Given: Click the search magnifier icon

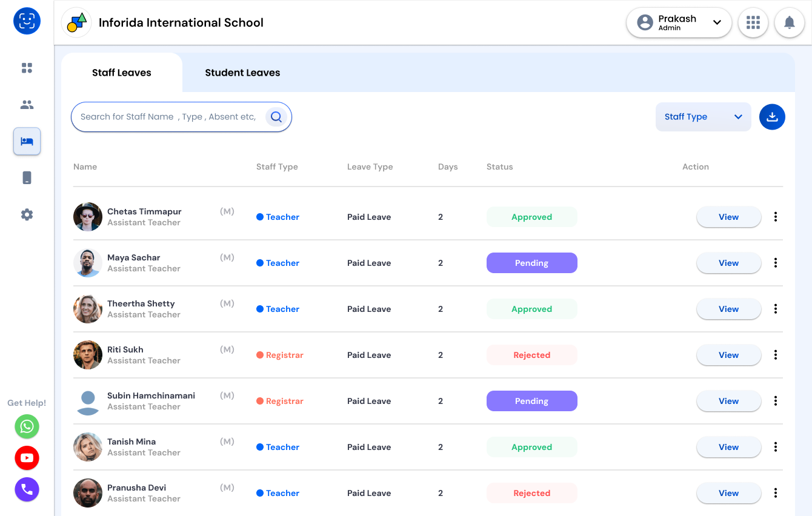Looking at the screenshot, I should [276, 117].
